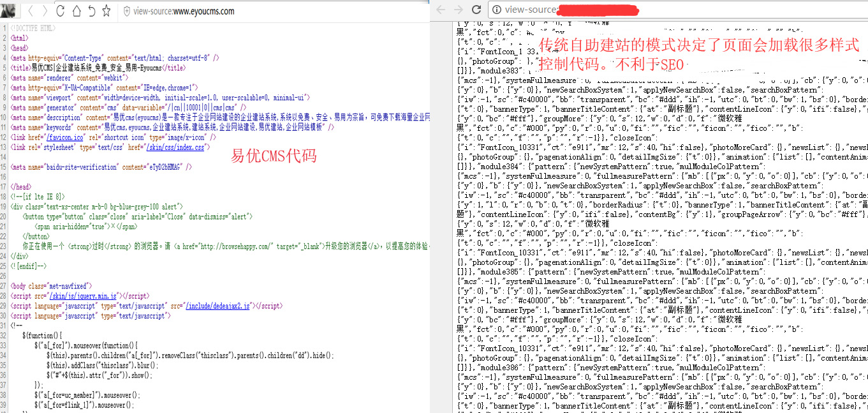Go forward in the right browser window
The width and height of the screenshot is (868, 413).
(458, 10)
